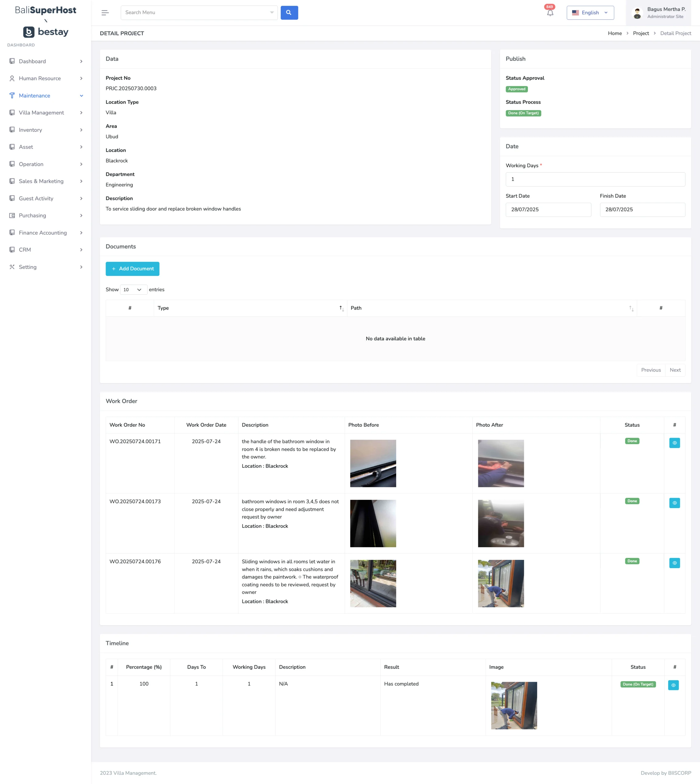Open Photo Before thumbnail for WO.20250724.00173
The width and height of the screenshot is (700, 784).
click(x=373, y=523)
